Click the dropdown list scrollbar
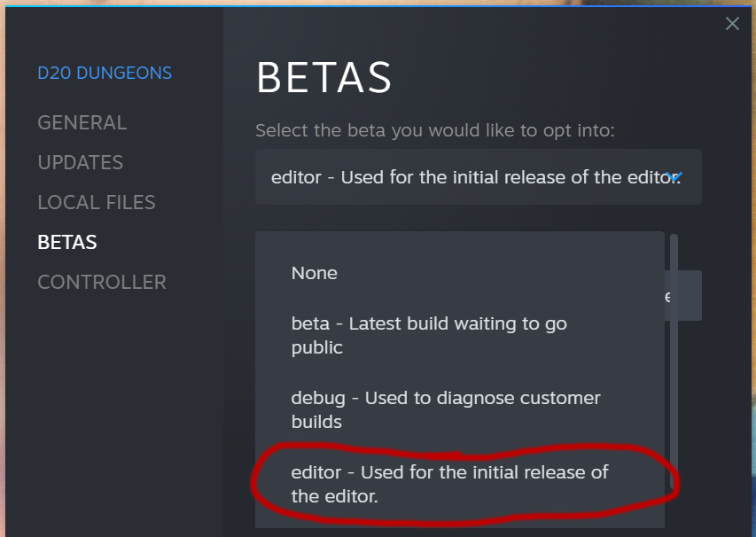756x537 pixels. pyautogui.click(x=674, y=362)
